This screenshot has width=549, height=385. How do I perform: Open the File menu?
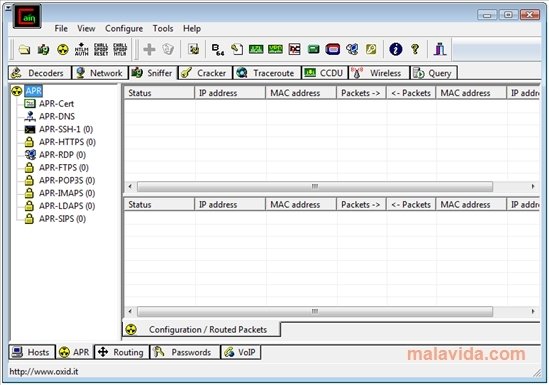coord(61,28)
